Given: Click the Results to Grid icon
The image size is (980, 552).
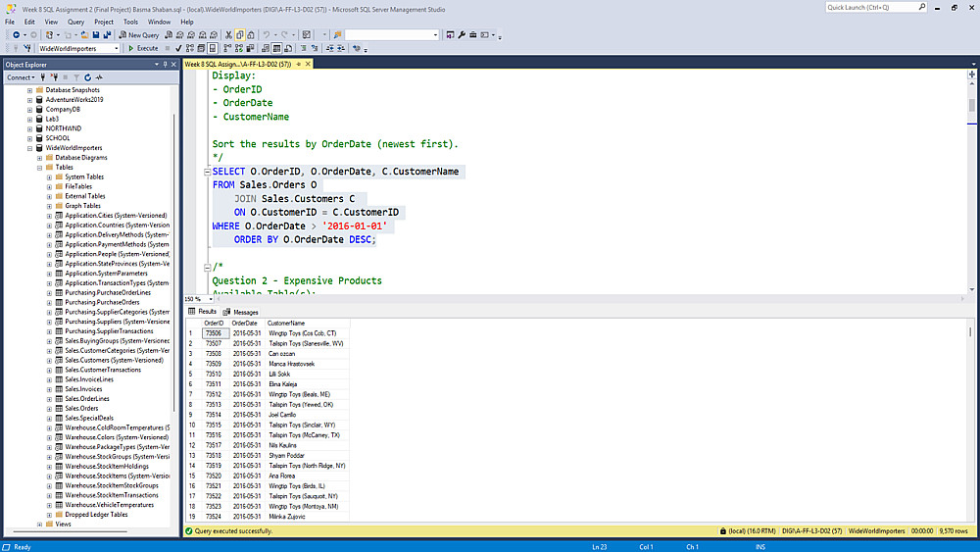Looking at the screenshot, I should tap(276, 48).
